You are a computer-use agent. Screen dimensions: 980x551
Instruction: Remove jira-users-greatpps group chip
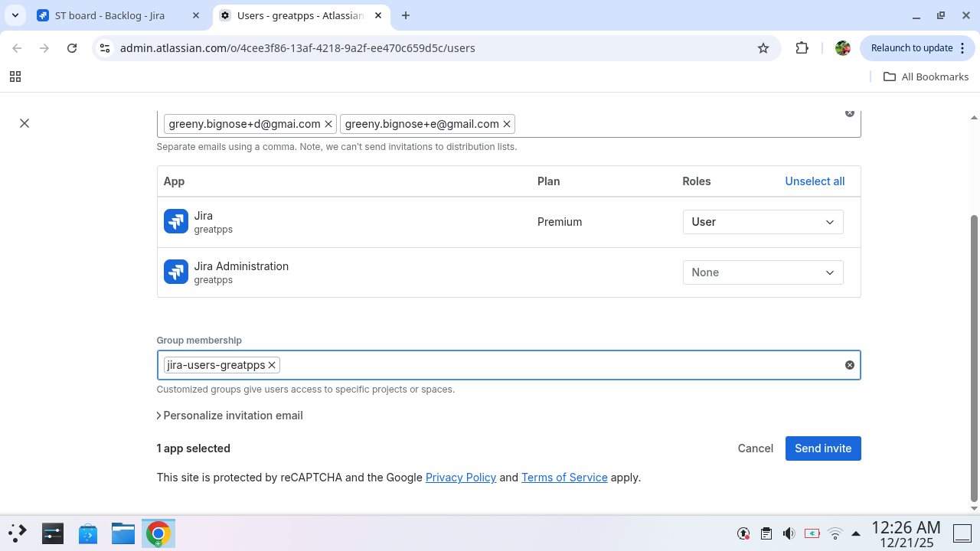[x=272, y=365]
